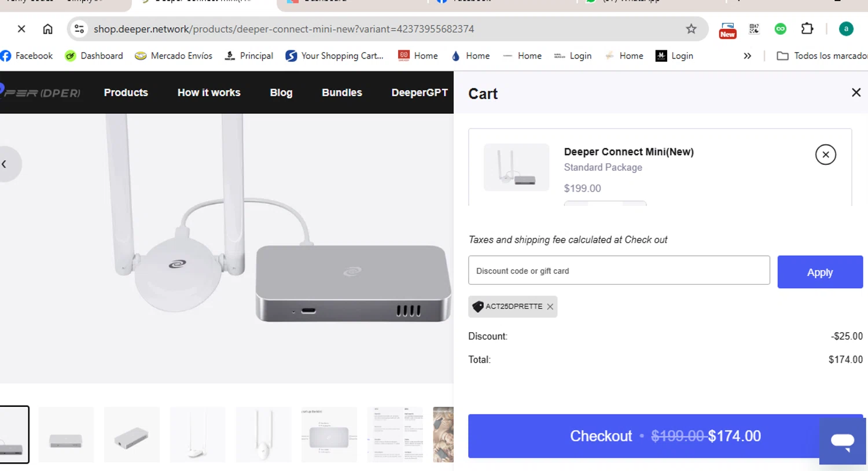Open the How it works menu item

[209, 93]
